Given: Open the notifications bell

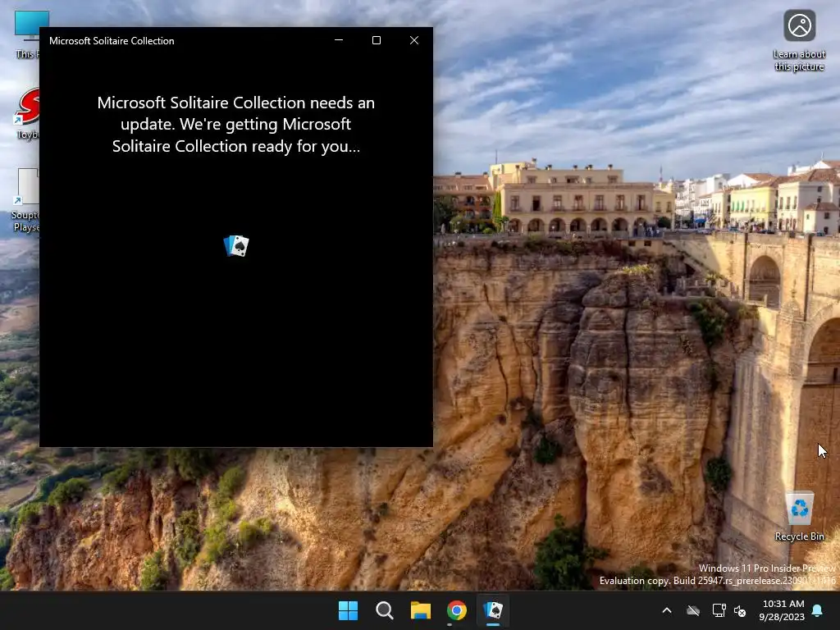Looking at the screenshot, I should click(x=818, y=610).
